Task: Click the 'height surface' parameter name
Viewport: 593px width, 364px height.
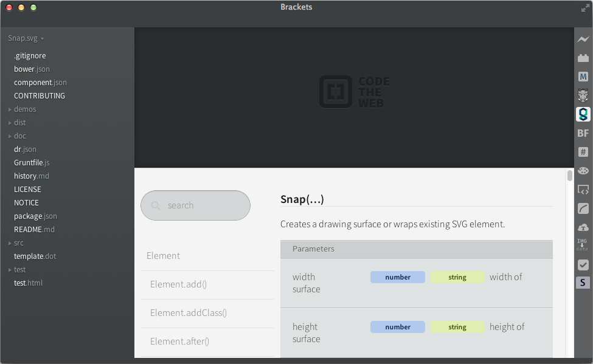Action: coord(307,333)
